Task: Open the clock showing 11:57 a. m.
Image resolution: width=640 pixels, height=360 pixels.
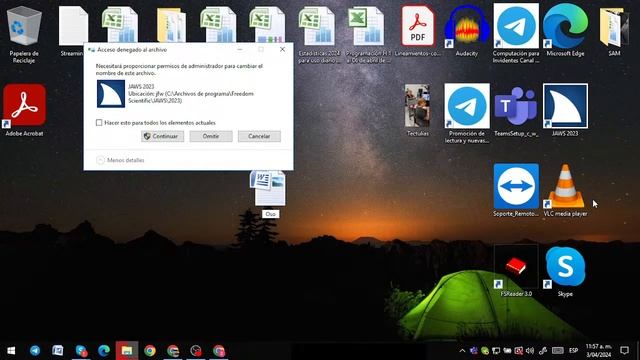Action: point(598,351)
